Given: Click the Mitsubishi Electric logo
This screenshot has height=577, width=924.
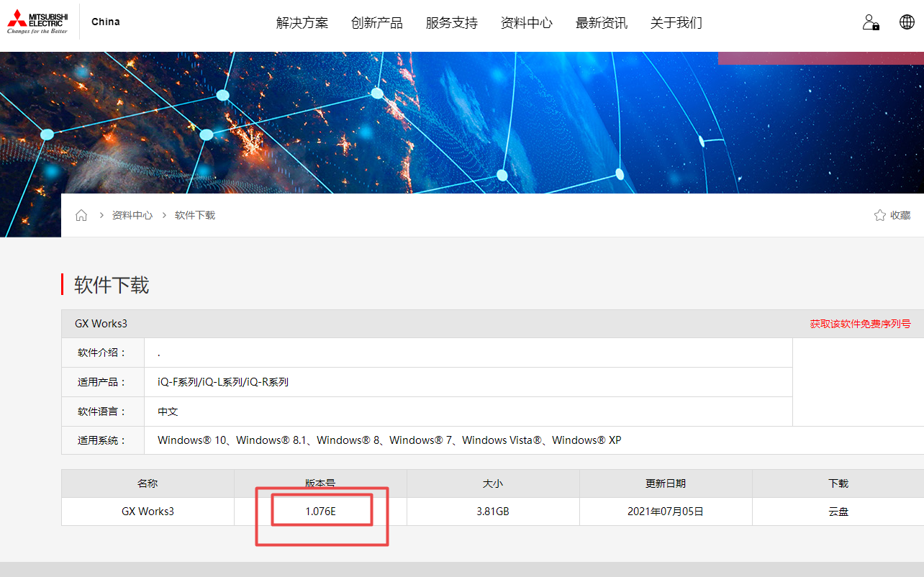Looking at the screenshot, I should (37, 22).
